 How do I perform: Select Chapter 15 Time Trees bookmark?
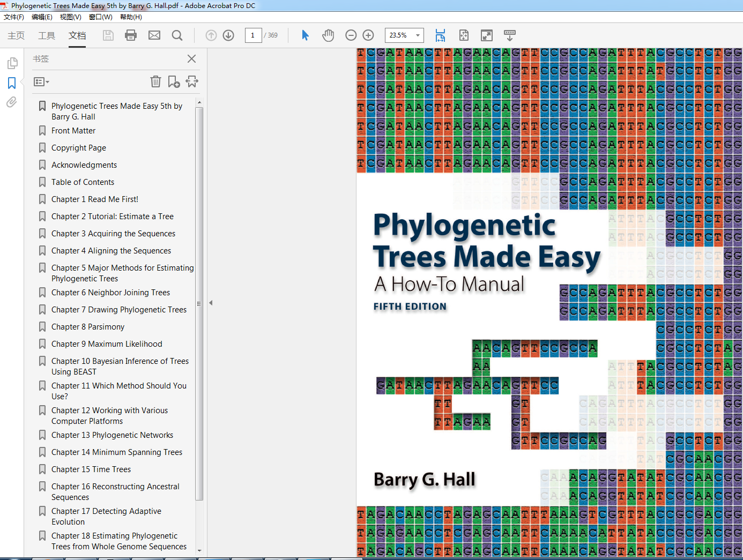point(91,469)
